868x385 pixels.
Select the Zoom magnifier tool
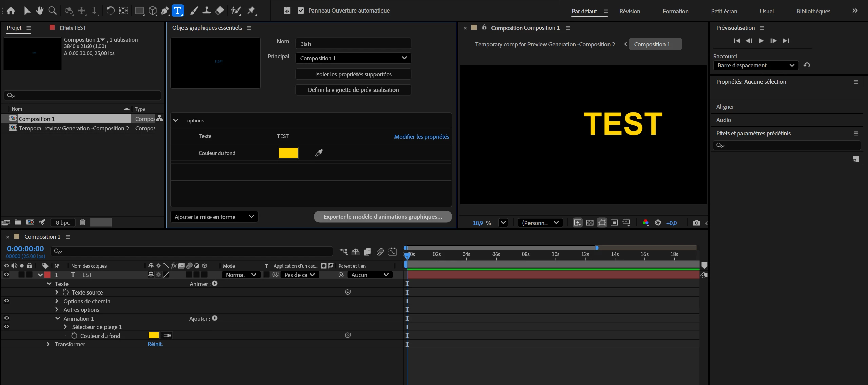coord(52,11)
